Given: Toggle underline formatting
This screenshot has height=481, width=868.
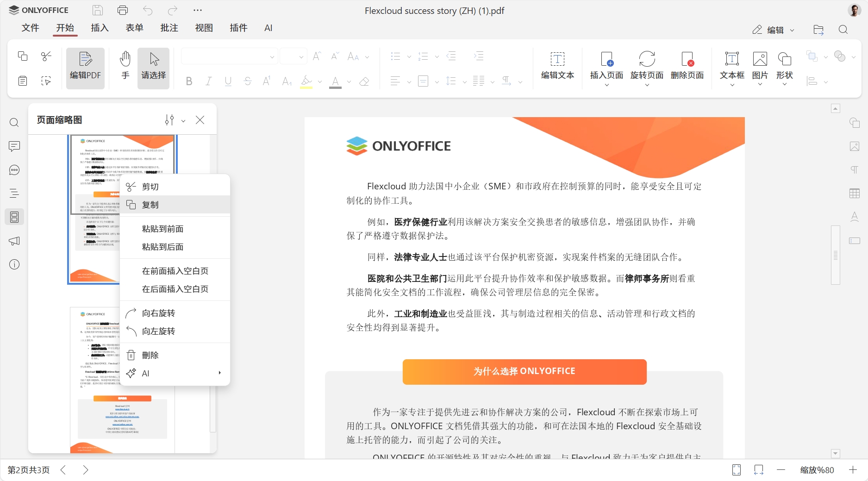Looking at the screenshot, I should pyautogui.click(x=228, y=81).
